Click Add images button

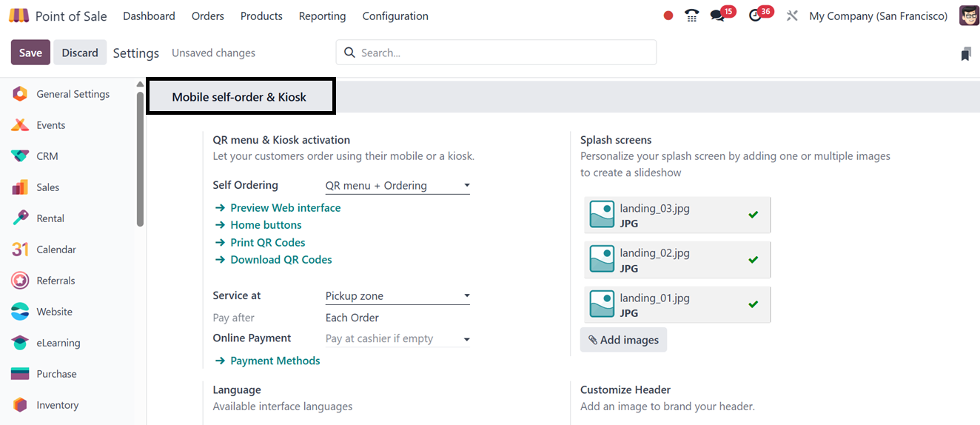point(623,340)
